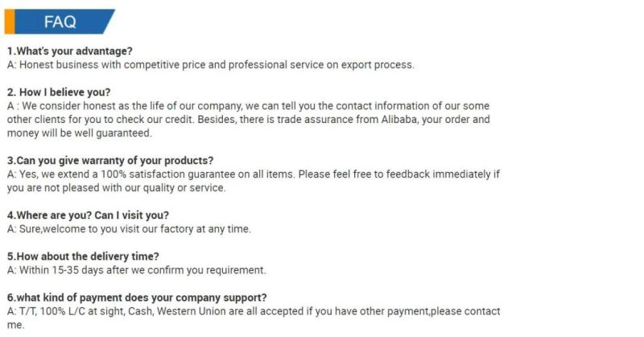Select "Where are you? Can I visit you?"

point(88,216)
